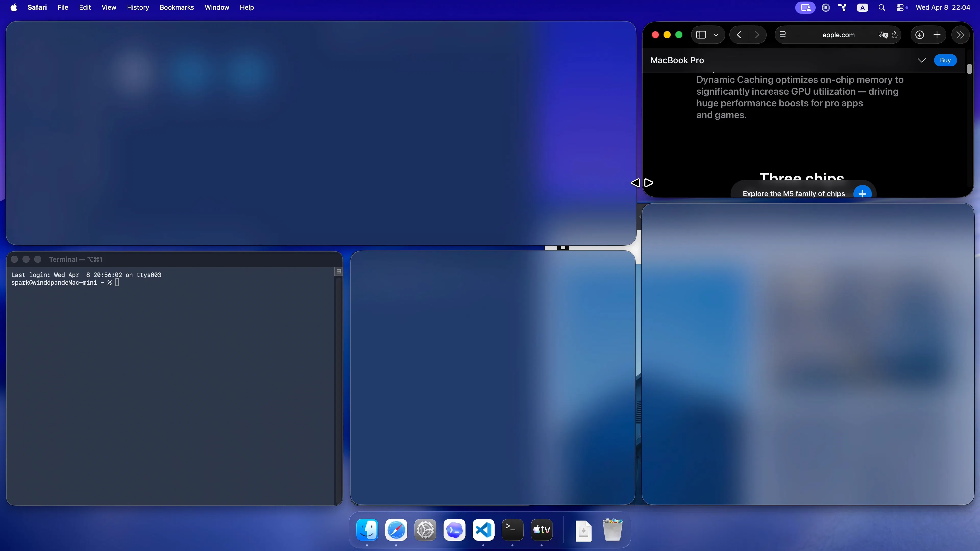
Task: Go back in Safari history
Action: (x=739, y=35)
